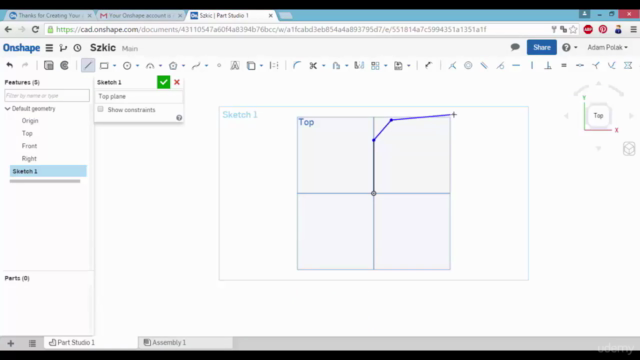This screenshot has height=360, width=640.
Task: Select the Right plane in features
Action: 29,158
